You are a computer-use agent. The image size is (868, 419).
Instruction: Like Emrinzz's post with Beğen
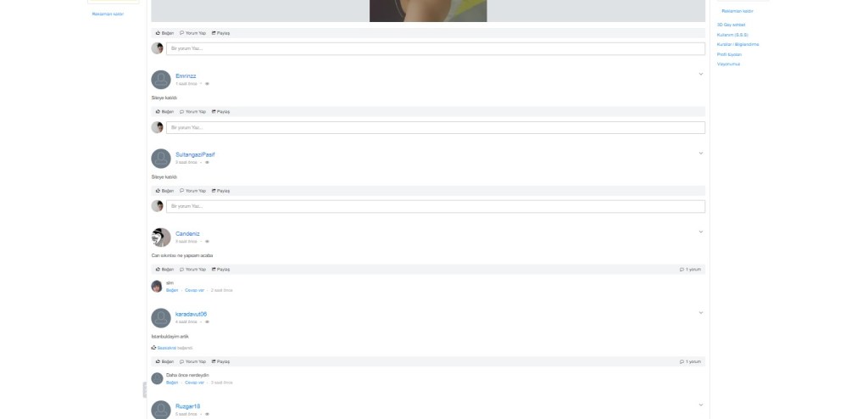pyautogui.click(x=164, y=111)
